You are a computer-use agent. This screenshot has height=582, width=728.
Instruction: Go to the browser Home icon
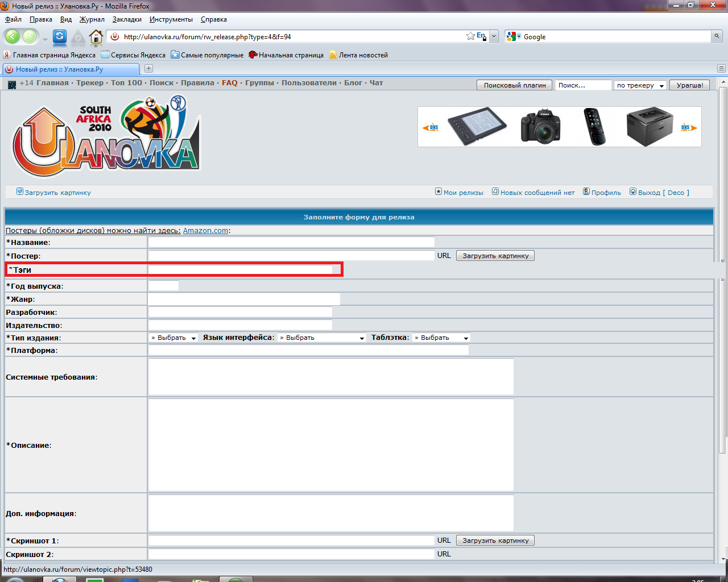pyautogui.click(x=96, y=37)
